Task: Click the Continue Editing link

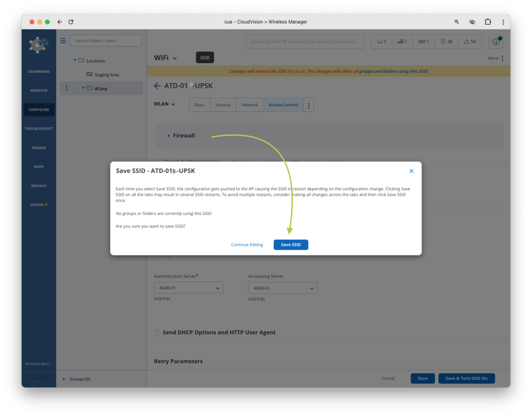Action: point(247,244)
